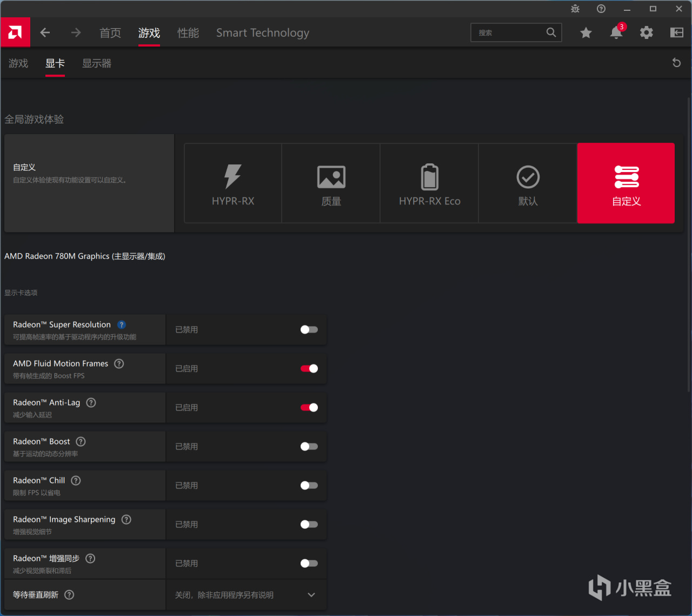Open the help question mark in title bar

601,9
